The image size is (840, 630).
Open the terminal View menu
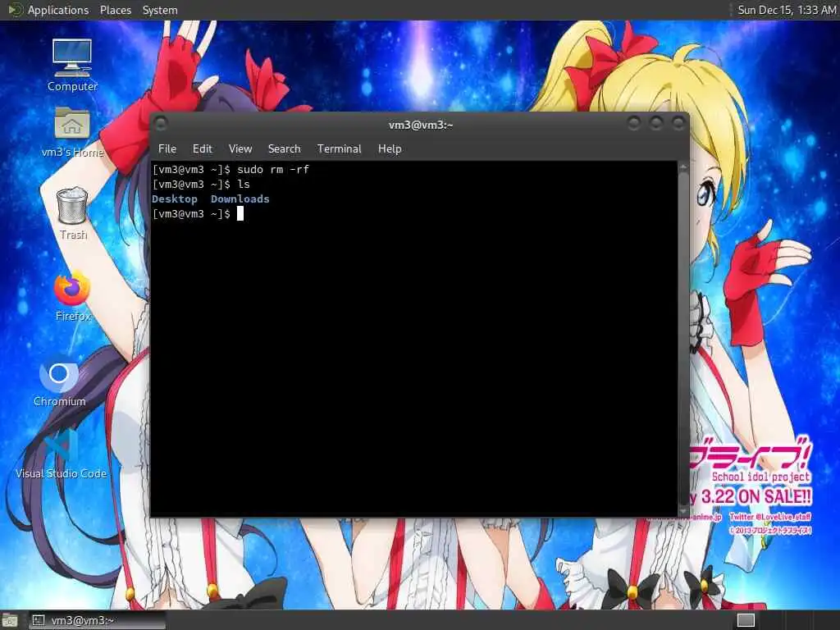click(x=240, y=149)
